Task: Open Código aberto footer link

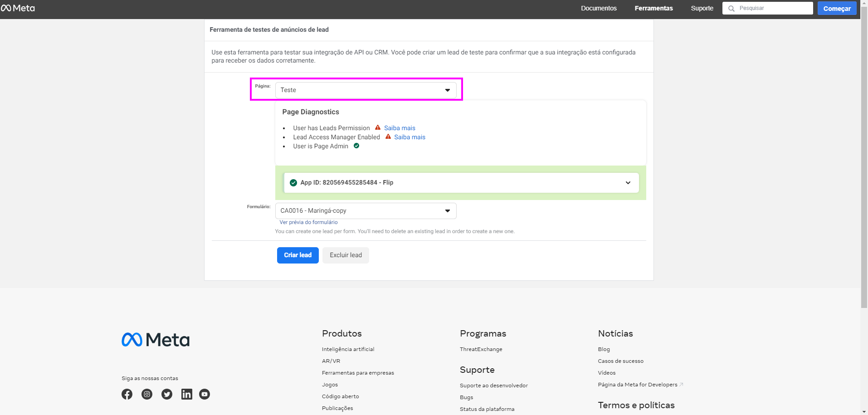Action: click(340, 396)
